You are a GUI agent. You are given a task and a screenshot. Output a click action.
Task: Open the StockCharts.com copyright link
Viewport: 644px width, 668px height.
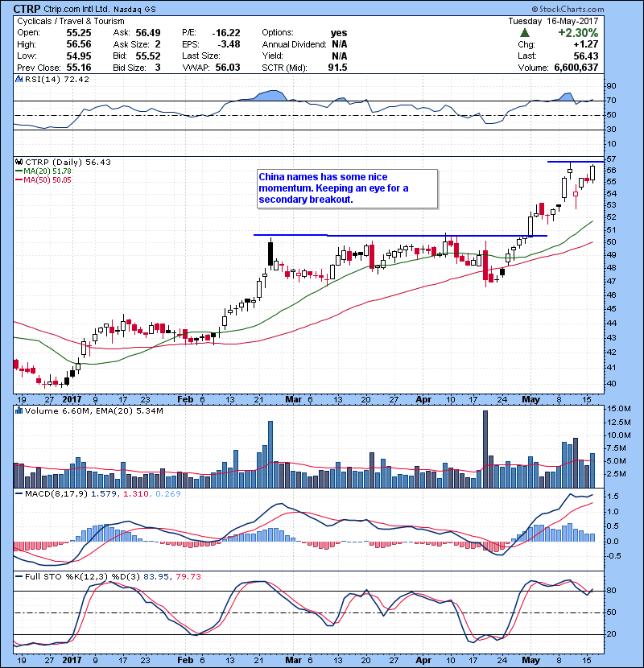(568, 9)
